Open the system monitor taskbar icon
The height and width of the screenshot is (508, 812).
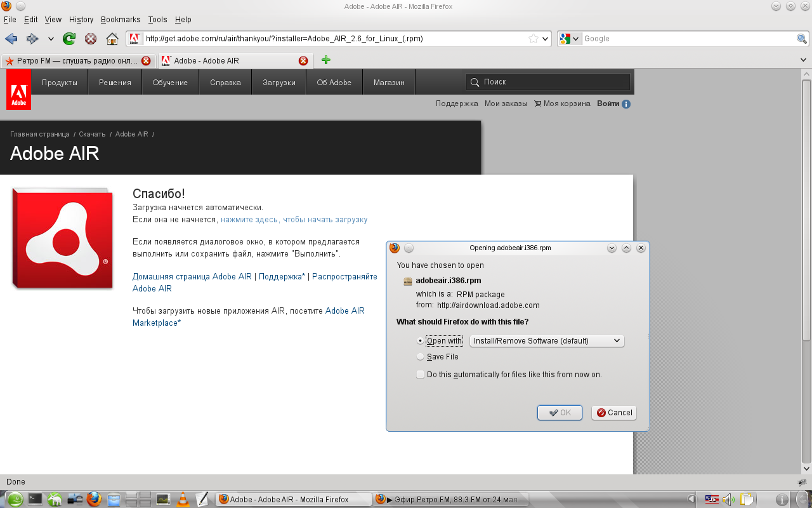click(163, 500)
